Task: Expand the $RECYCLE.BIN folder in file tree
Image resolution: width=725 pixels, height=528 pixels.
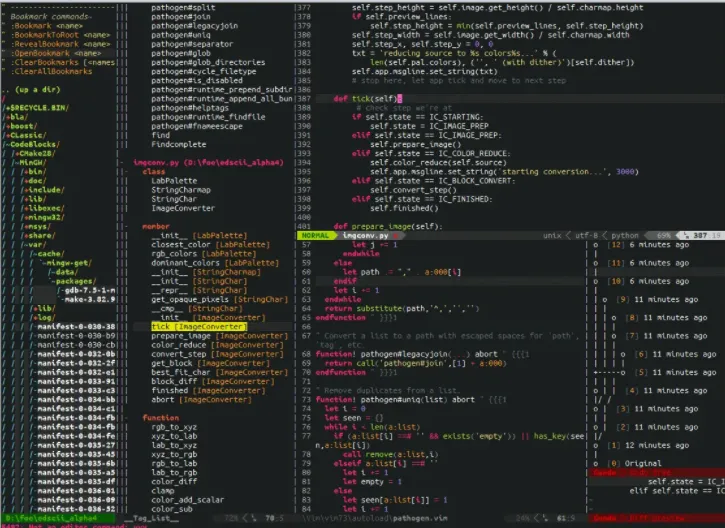Action: 37,108
